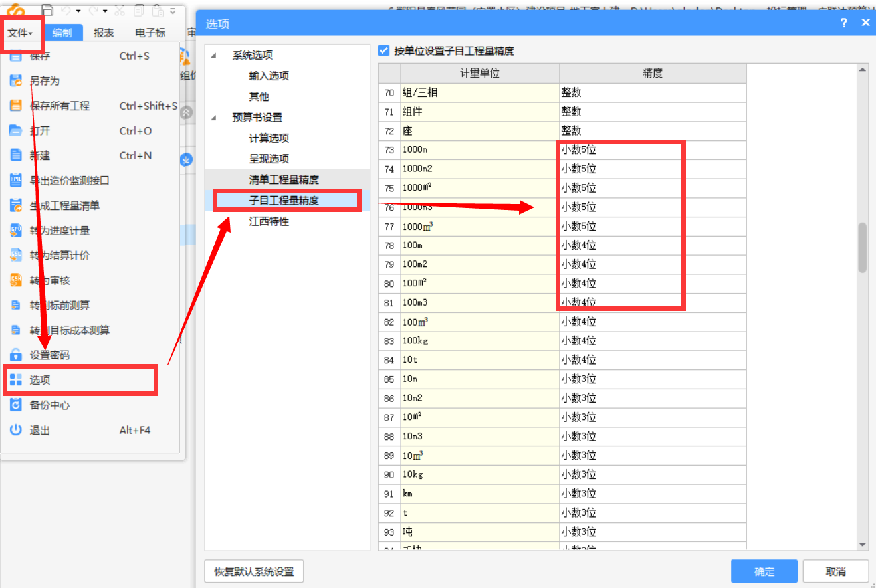Switch to the 报表 tab

tap(104, 33)
